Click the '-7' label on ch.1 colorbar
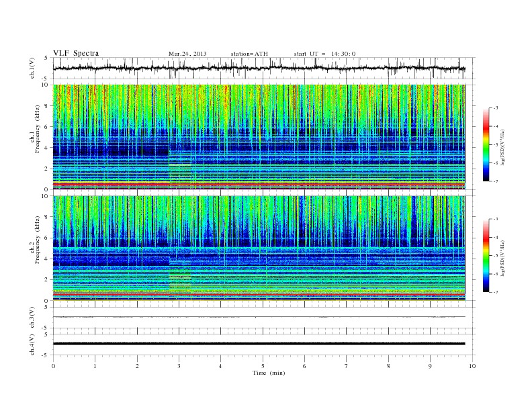Viewport: 532px width, 411px height. tap(496, 181)
